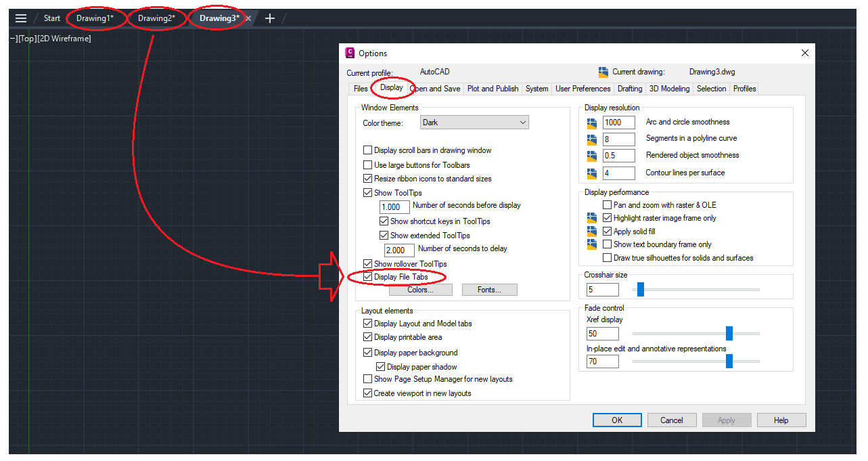The height and width of the screenshot is (461, 868).
Task: Switch to the 3D Modeling tab
Action: pyautogui.click(x=669, y=88)
